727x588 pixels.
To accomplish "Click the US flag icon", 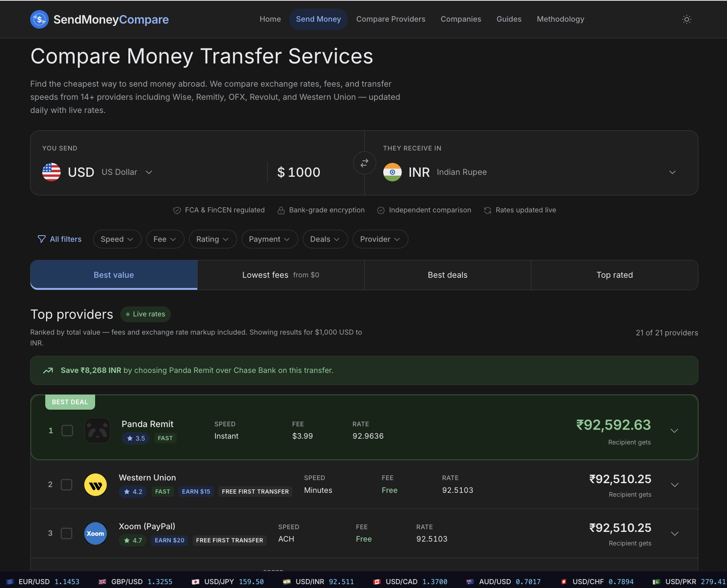I will (x=51, y=172).
